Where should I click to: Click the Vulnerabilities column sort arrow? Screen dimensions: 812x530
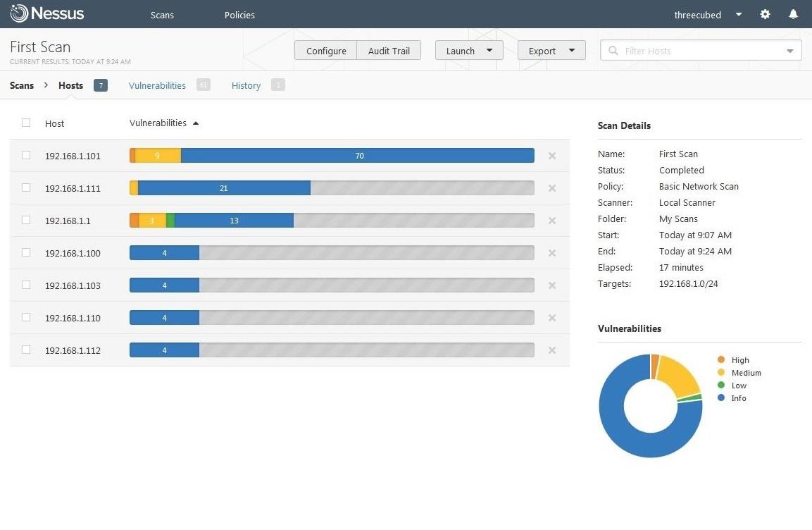pyautogui.click(x=196, y=123)
